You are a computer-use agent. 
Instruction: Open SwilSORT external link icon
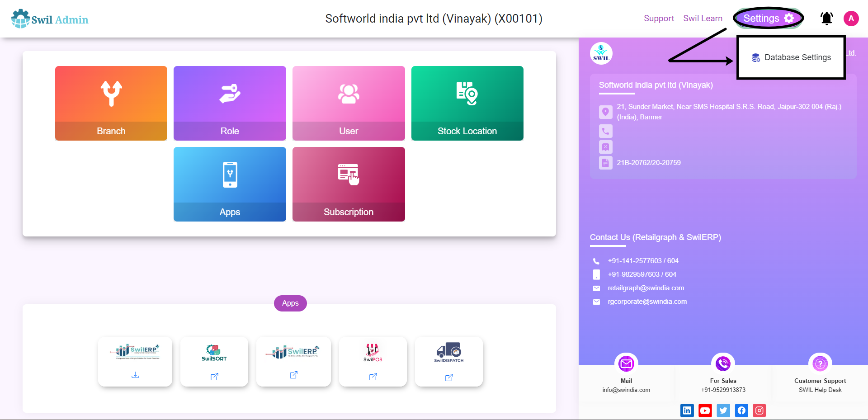click(x=214, y=377)
